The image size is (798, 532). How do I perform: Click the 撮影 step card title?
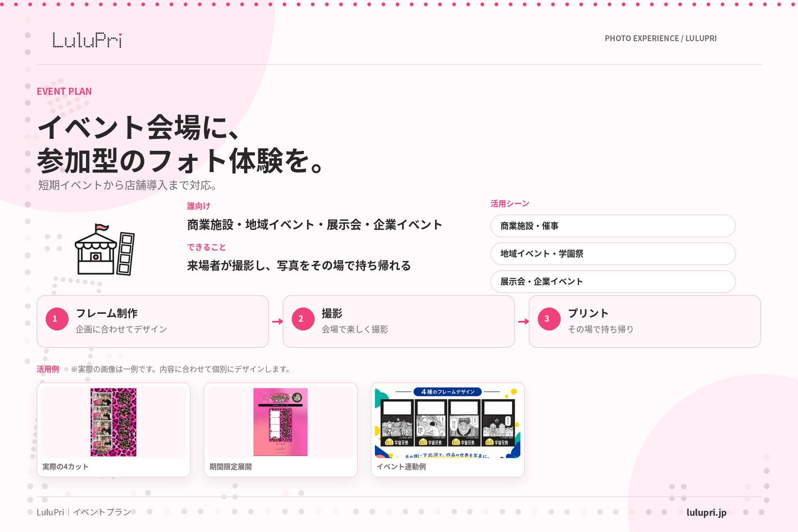tap(332, 313)
